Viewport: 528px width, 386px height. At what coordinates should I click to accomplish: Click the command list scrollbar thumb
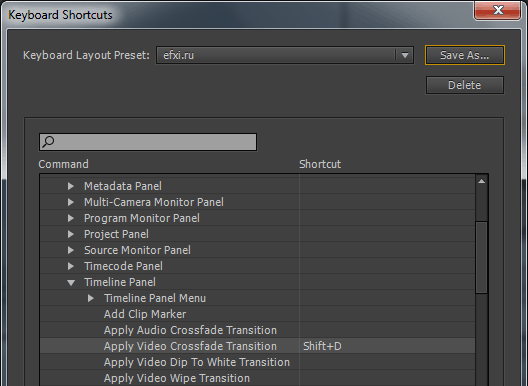tap(482, 257)
